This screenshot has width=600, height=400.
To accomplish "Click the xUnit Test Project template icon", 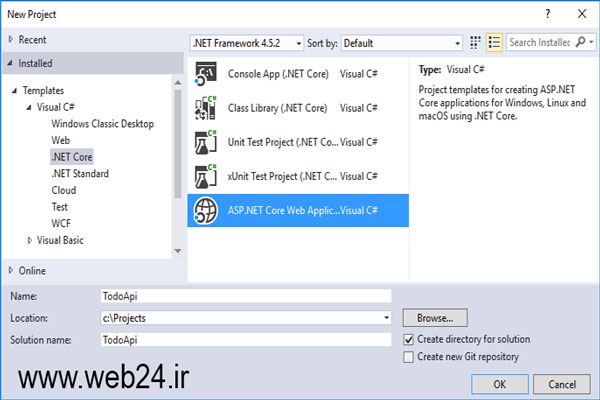I will tap(206, 176).
